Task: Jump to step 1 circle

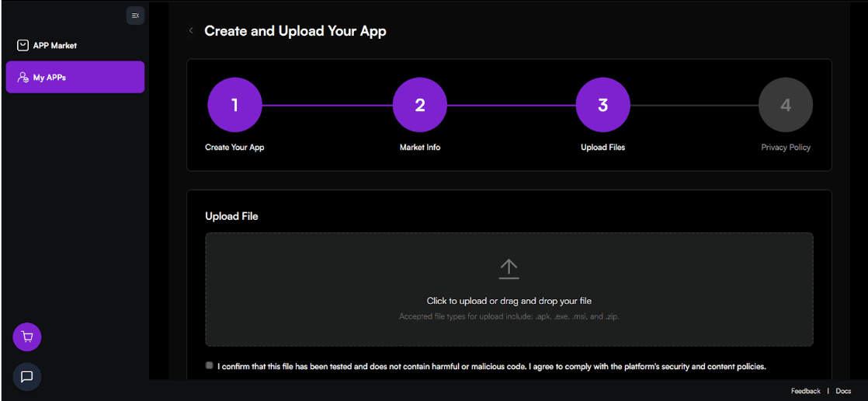Action: point(234,105)
